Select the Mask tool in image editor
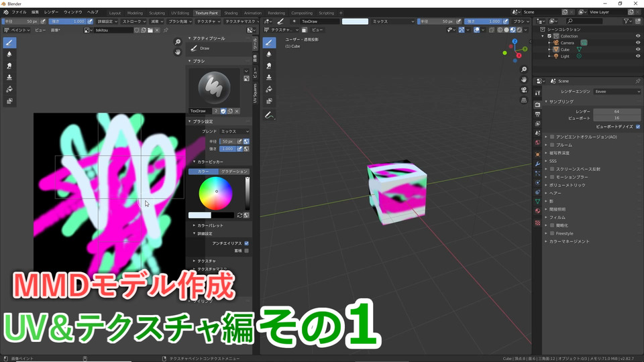 point(9,101)
